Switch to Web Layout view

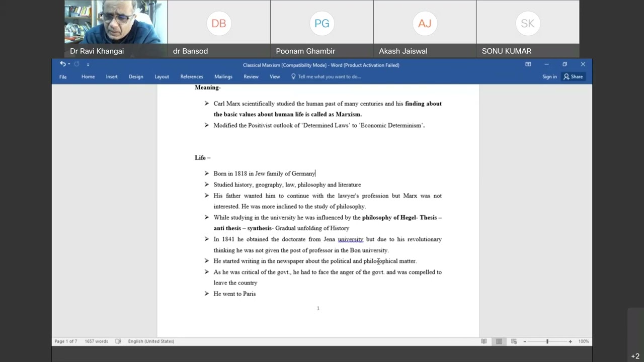tap(514, 341)
